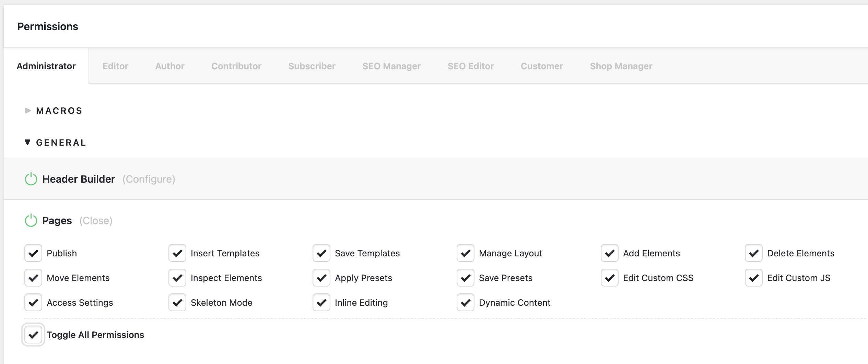Close the Pages permissions panel
This screenshot has width=868, height=364.
coord(96,220)
